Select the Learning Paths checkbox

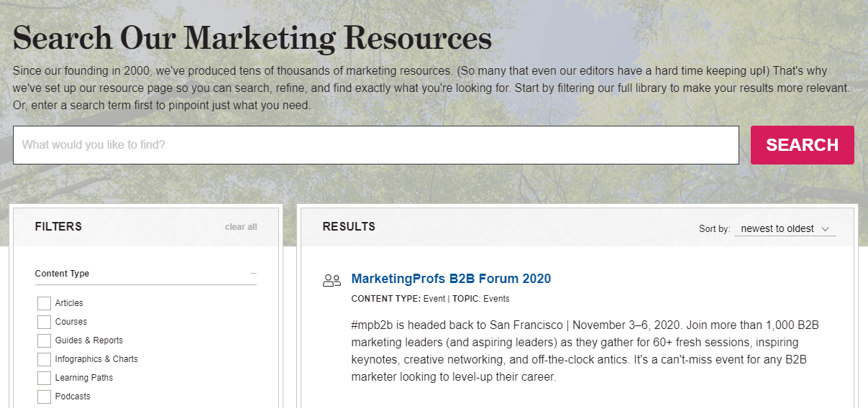pos(44,378)
